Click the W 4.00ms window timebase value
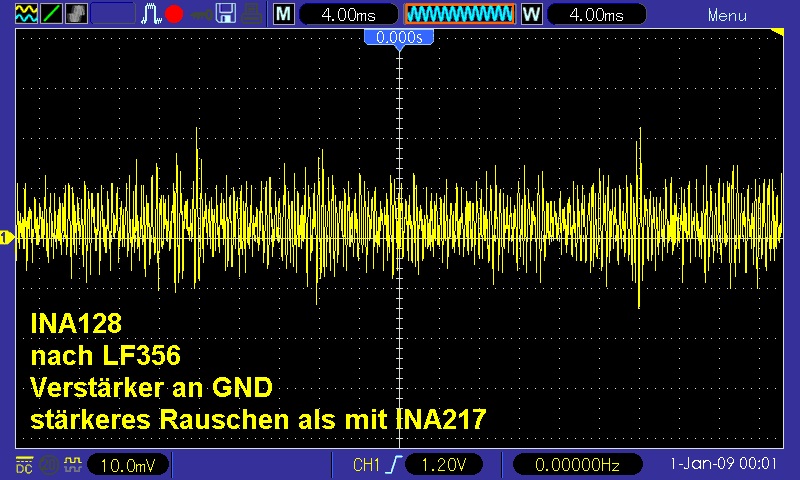This screenshot has width=800, height=480. [596, 14]
